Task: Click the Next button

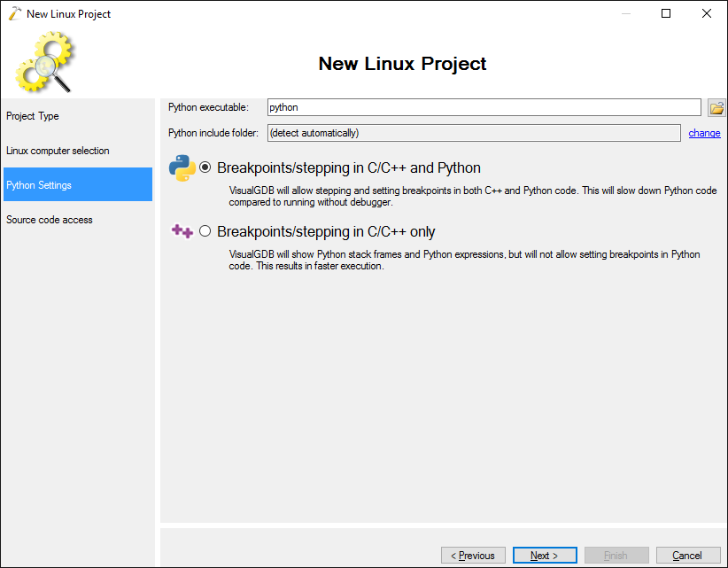Action: coord(545,555)
